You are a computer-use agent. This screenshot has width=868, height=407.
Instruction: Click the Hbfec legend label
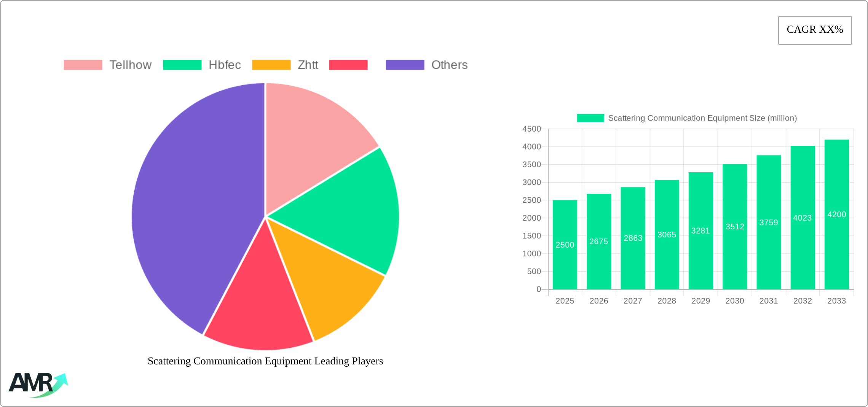pos(225,65)
